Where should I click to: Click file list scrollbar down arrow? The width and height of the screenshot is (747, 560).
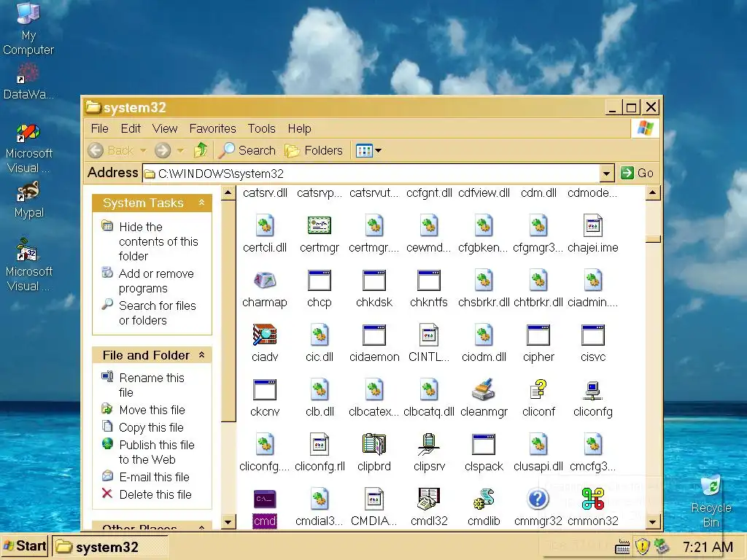click(652, 521)
